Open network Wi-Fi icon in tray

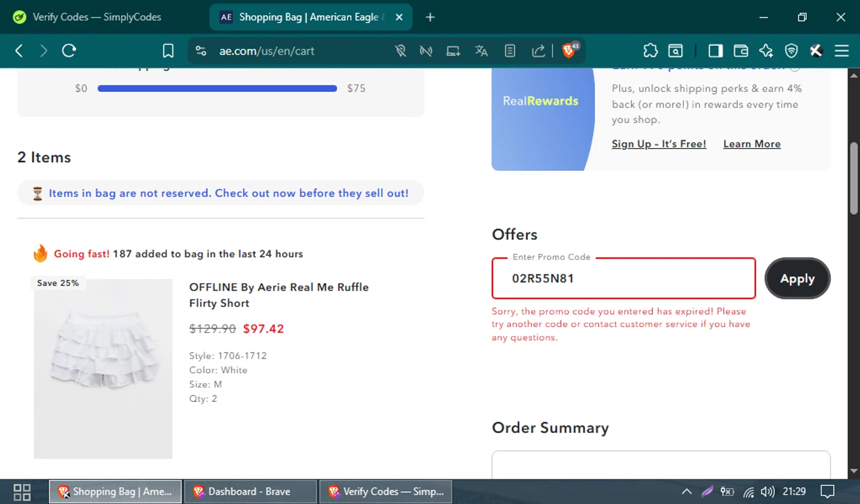point(748,492)
